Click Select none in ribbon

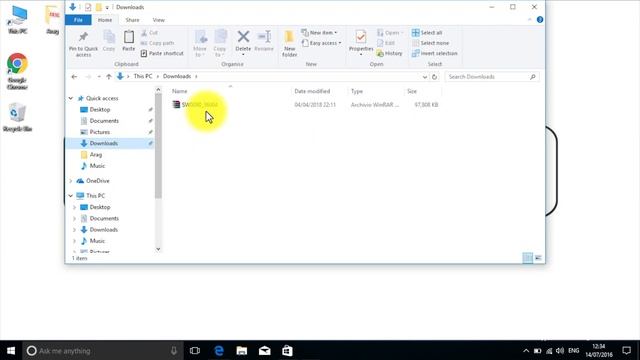click(430, 43)
